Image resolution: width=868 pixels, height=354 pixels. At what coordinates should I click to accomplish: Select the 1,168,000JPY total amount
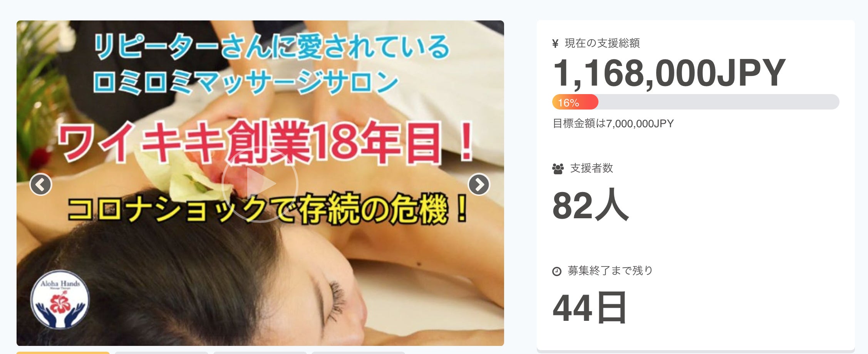click(x=669, y=73)
